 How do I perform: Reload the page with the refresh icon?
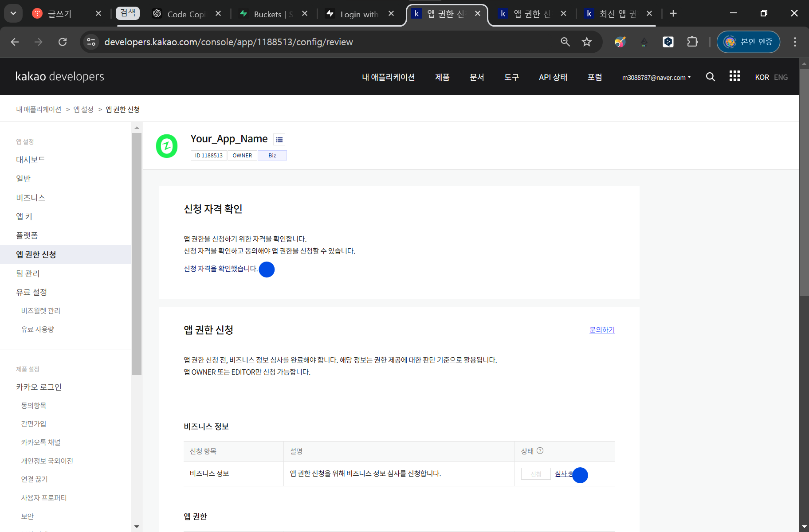pyautogui.click(x=63, y=42)
